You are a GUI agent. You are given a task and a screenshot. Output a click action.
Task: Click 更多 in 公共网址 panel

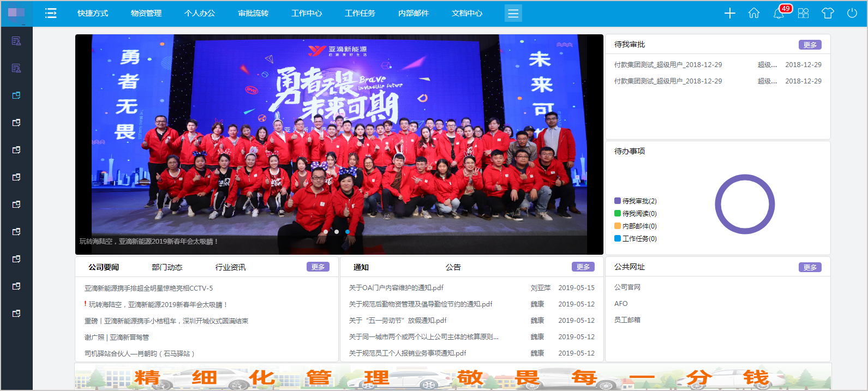point(810,267)
